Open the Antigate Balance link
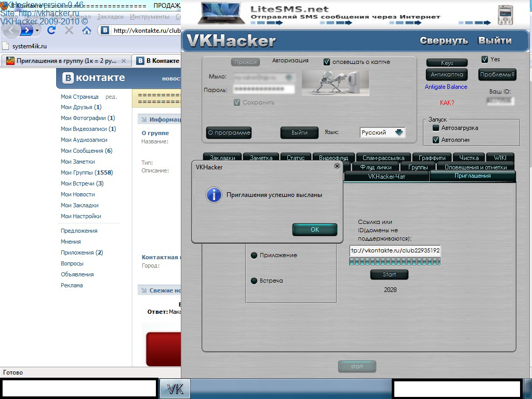Screen dimensions: 532x399 (446, 87)
